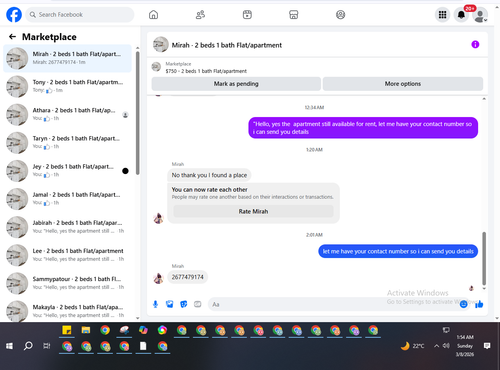500x370 pixels.
Task: Click the weather 22°C widget
Action: pos(413,346)
